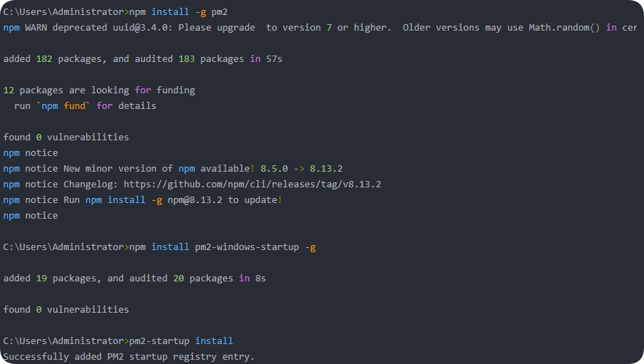Image resolution: width=644 pixels, height=364 pixels.
Task: Click '12 packages are looking for funding'
Action: point(99,90)
